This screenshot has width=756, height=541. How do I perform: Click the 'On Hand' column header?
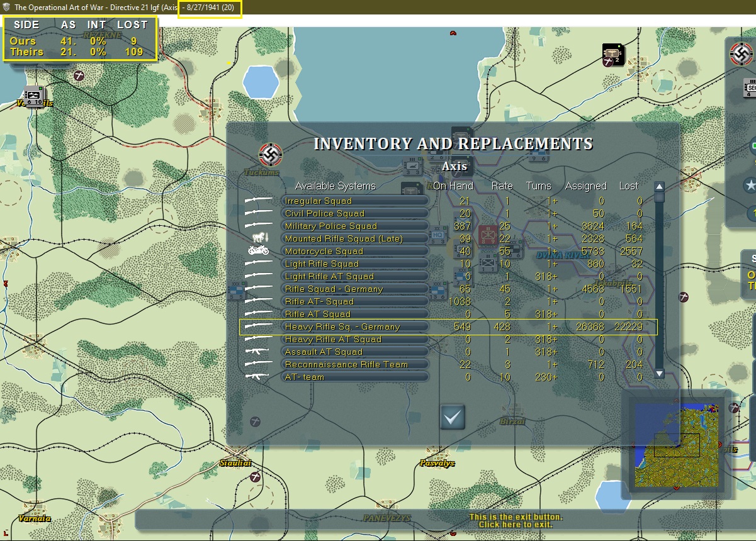coord(452,186)
